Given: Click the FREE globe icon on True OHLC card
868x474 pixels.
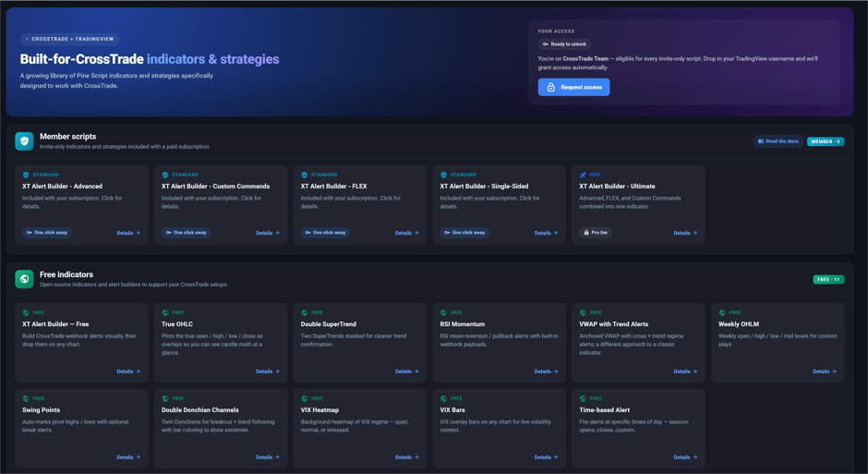Looking at the screenshot, I should coord(165,312).
